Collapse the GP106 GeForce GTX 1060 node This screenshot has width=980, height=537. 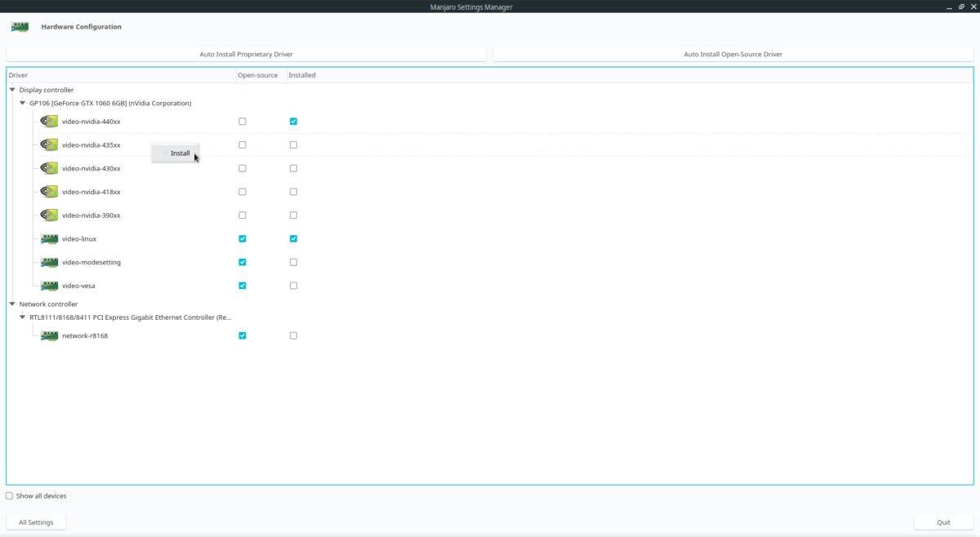click(x=23, y=104)
